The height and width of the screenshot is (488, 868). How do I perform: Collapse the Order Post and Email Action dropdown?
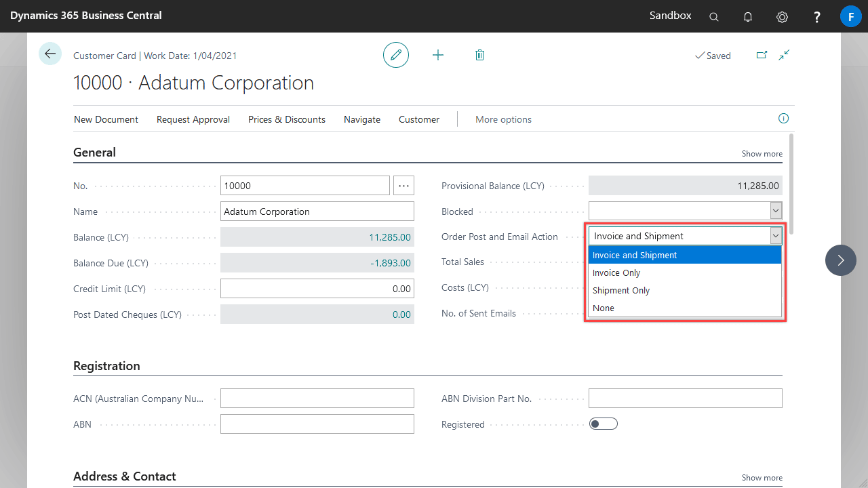click(776, 236)
